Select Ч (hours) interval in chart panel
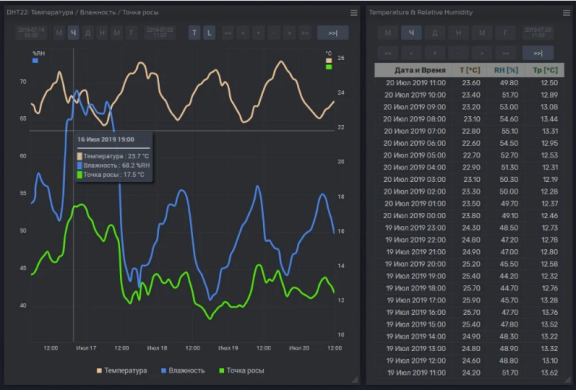576x390 pixels. tap(73, 33)
